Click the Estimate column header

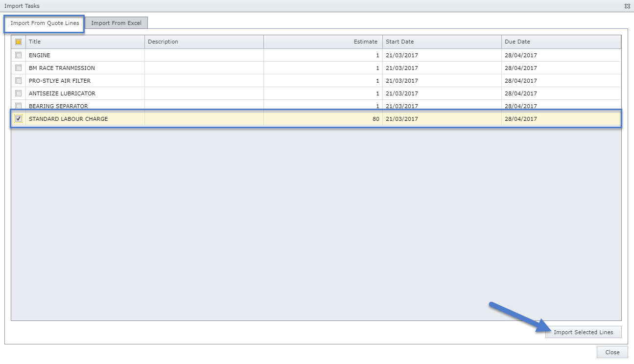tap(323, 42)
